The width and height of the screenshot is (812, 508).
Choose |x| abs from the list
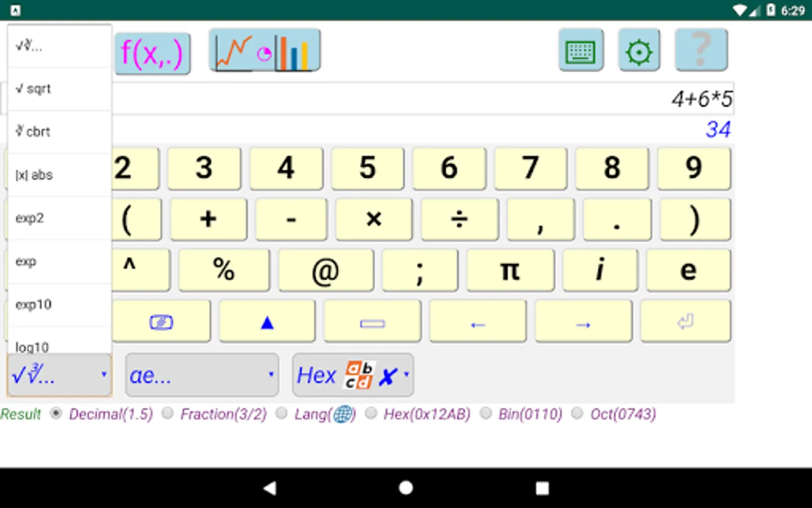(x=59, y=175)
